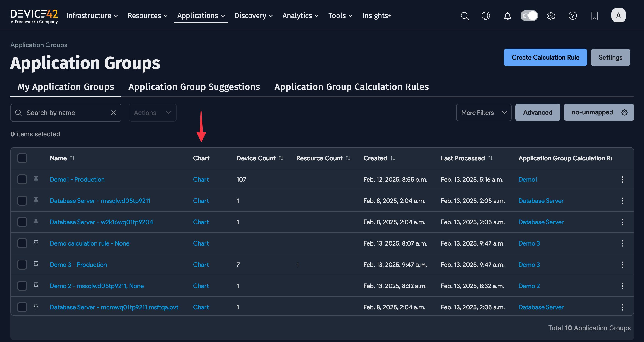
Task: Toggle dark mode switch
Action: tap(529, 16)
